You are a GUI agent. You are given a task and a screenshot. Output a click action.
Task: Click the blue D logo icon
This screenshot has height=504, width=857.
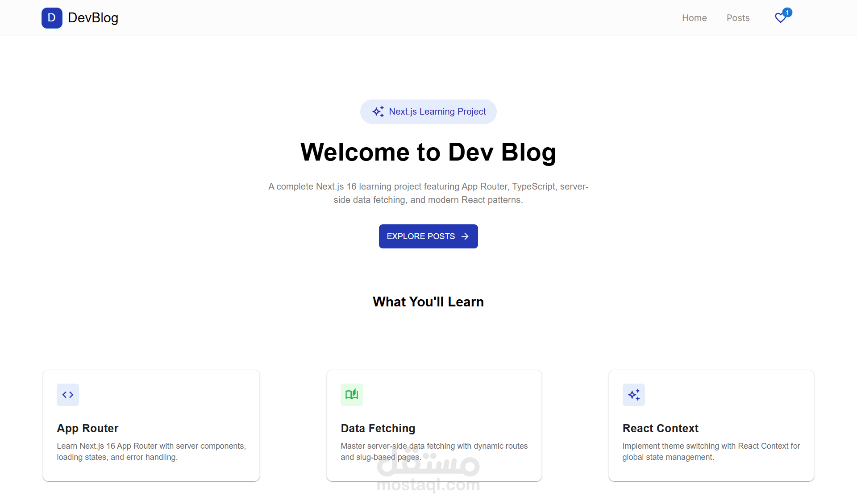click(52, 18)
